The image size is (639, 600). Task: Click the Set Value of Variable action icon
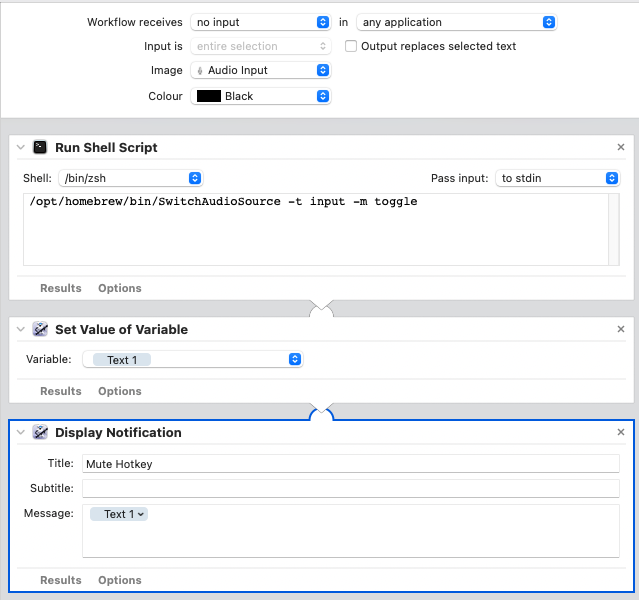(40, 329)
